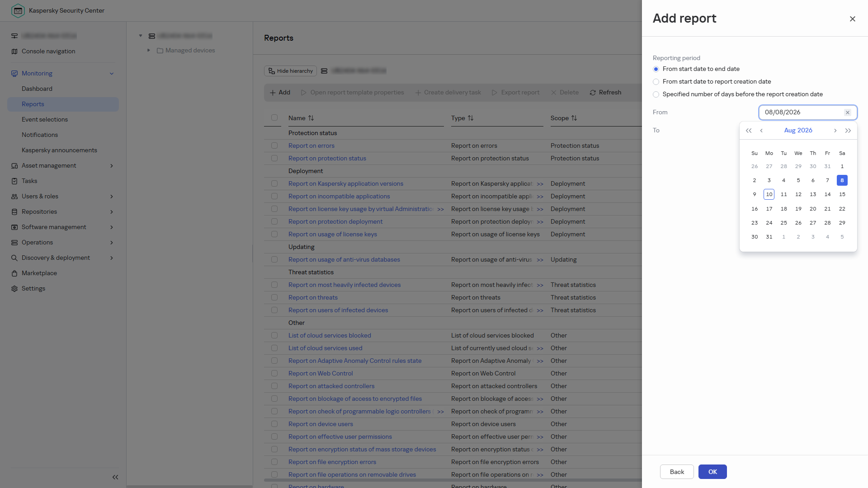
Task: Open the Report on protection status link
Action: tap(327, 158)
